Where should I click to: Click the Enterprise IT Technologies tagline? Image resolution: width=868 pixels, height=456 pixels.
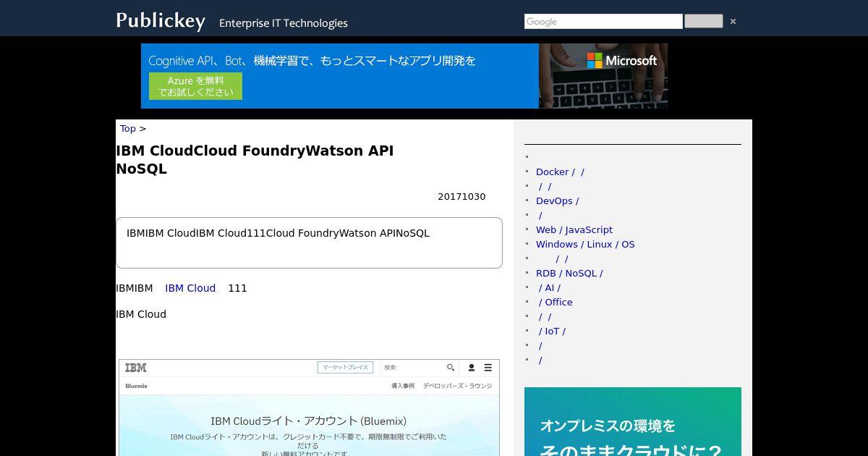[284, 23]
